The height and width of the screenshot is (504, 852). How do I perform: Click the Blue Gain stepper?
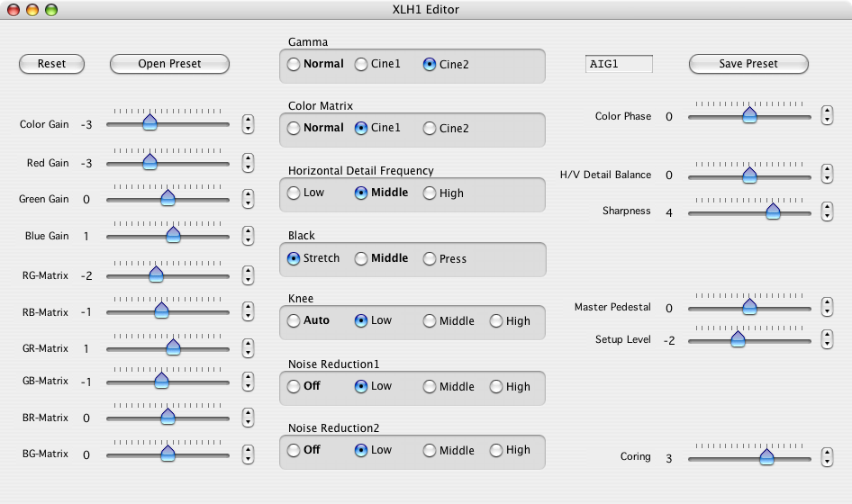point(248,236)
